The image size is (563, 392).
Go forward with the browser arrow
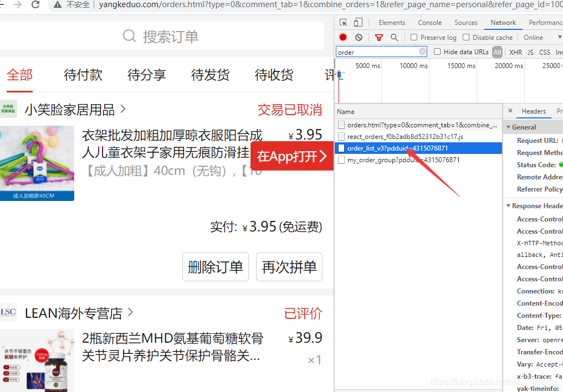click(x=18, y=4)
